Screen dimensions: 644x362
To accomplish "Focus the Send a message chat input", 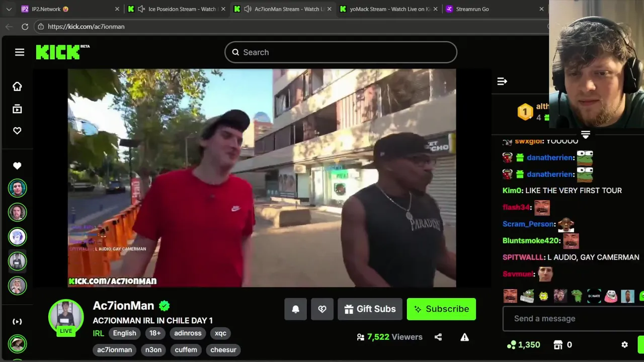I will (573, 319).
